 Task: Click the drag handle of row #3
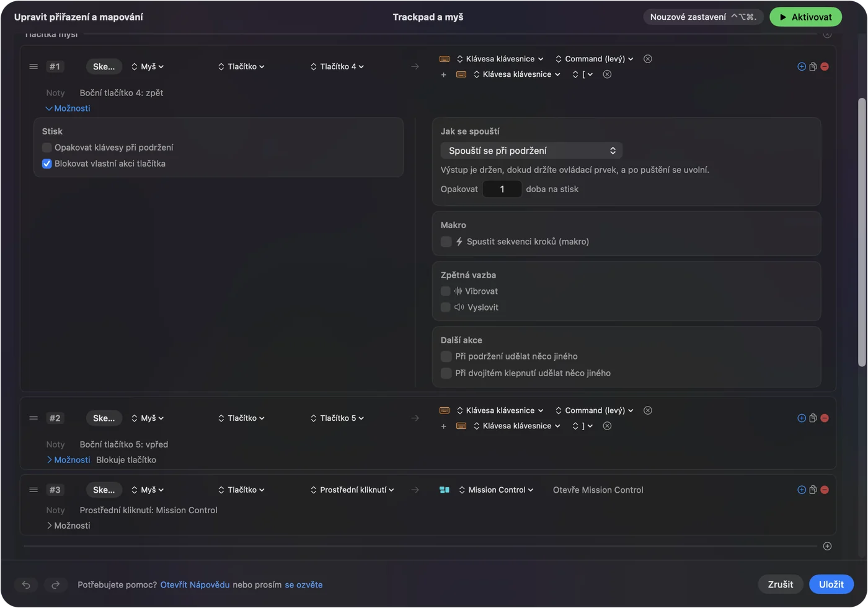click(33, 490)
